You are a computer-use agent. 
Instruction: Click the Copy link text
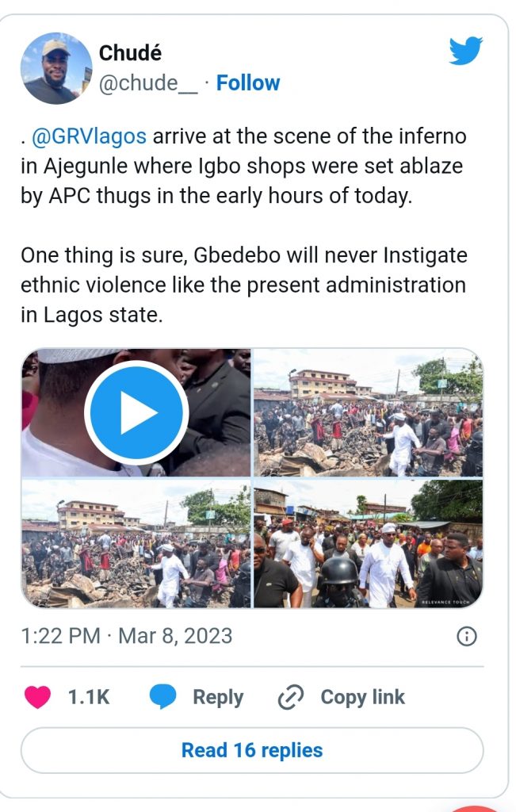tap(362, 698)
